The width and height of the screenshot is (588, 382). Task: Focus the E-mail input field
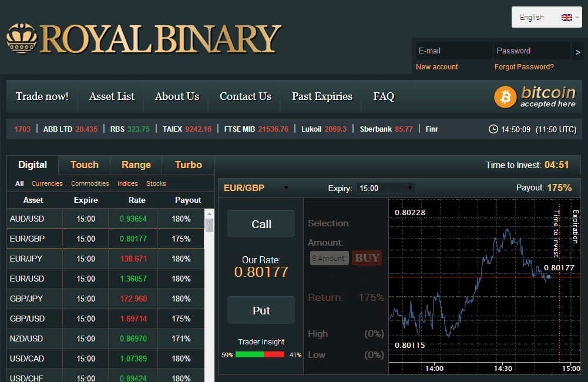click(x=453, y=51)
